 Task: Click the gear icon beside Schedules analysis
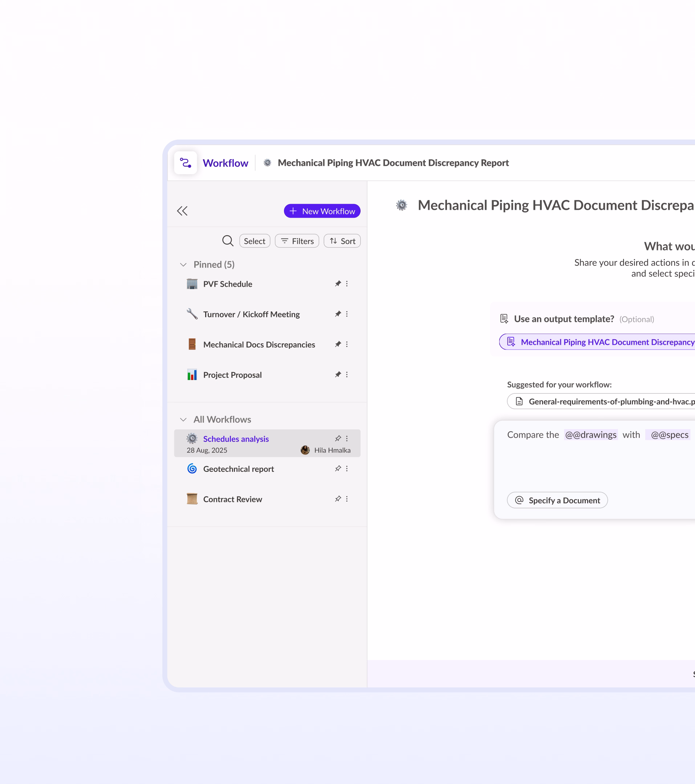(191, 438)
